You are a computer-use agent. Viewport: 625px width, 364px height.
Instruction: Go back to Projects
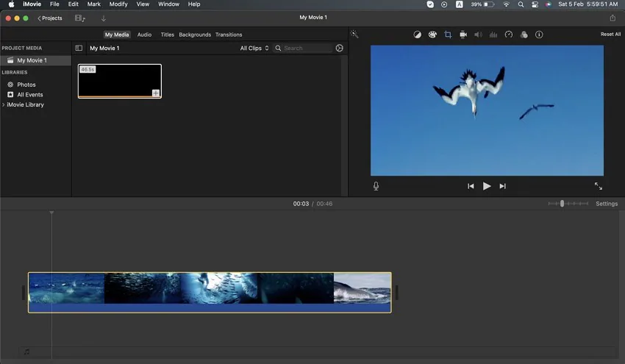click(50, 18)
